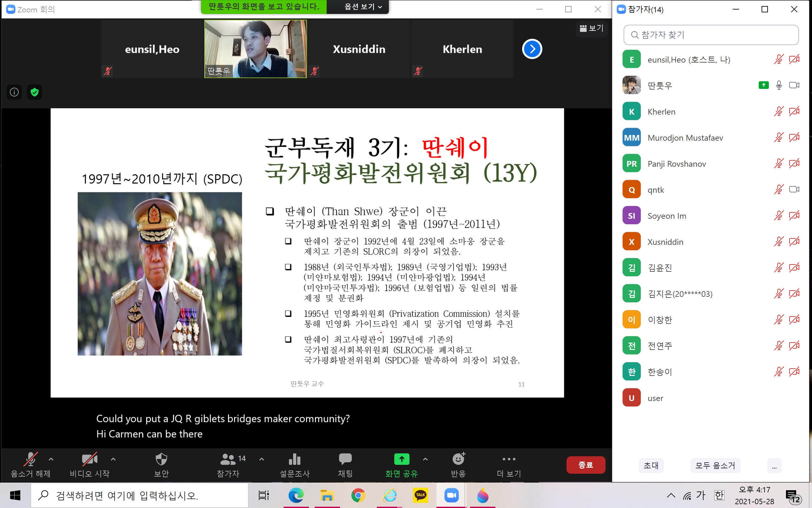Image resolution: width=812 pixels, height=508 pixels.
Task: Click the red 종료 end button
Action: (x=586, y=465)
